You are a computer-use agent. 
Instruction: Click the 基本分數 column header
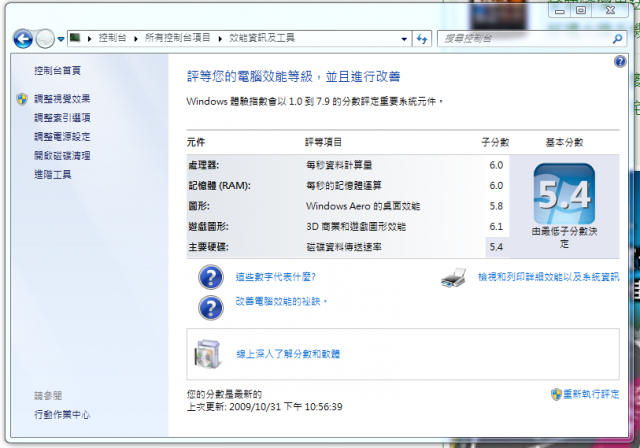pyautogui.click(x=564, y=142)
